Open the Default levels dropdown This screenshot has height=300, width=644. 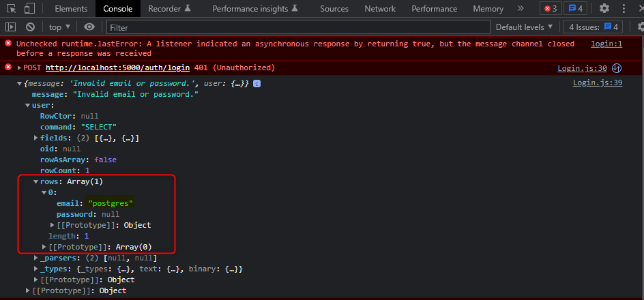tap(524, 27)
